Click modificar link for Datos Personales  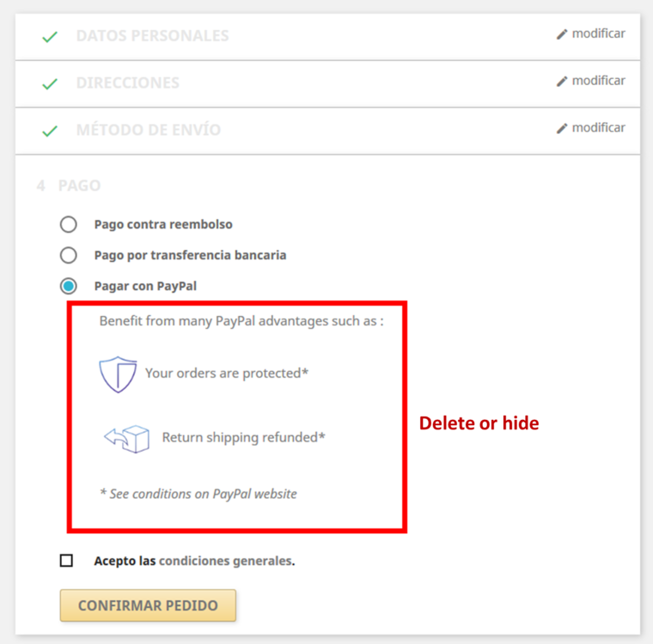coord(598,34)
